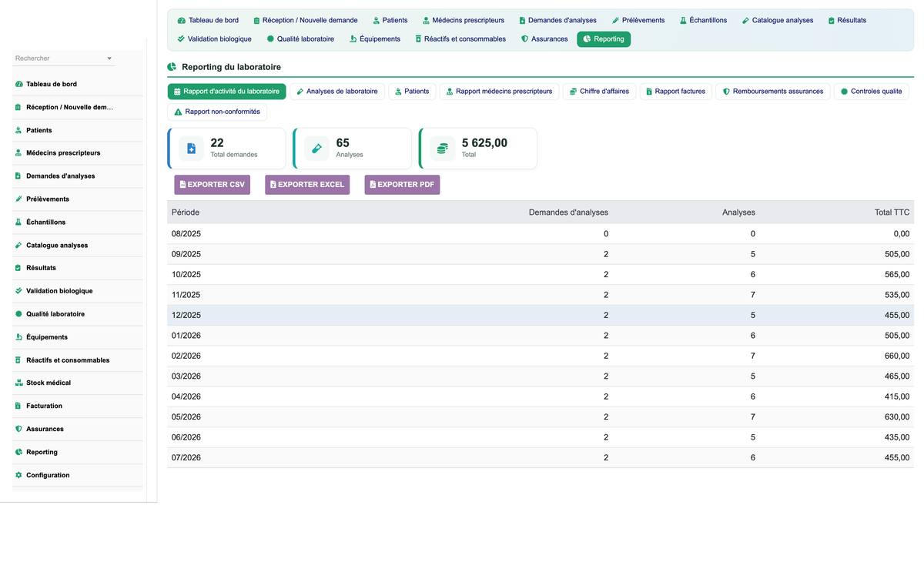Click the Échantillons flask icon in sidebar
924x572 pixels.
(18, 222)
